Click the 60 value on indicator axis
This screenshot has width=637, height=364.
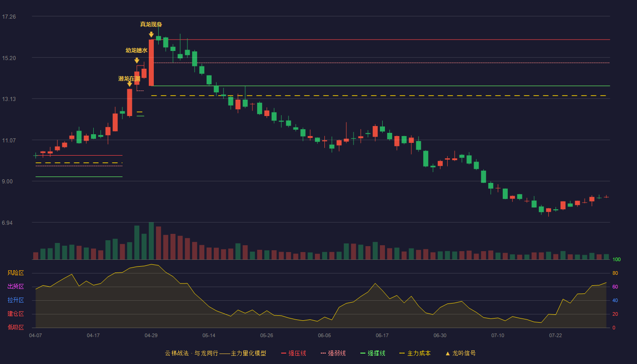tap(615, 287)
